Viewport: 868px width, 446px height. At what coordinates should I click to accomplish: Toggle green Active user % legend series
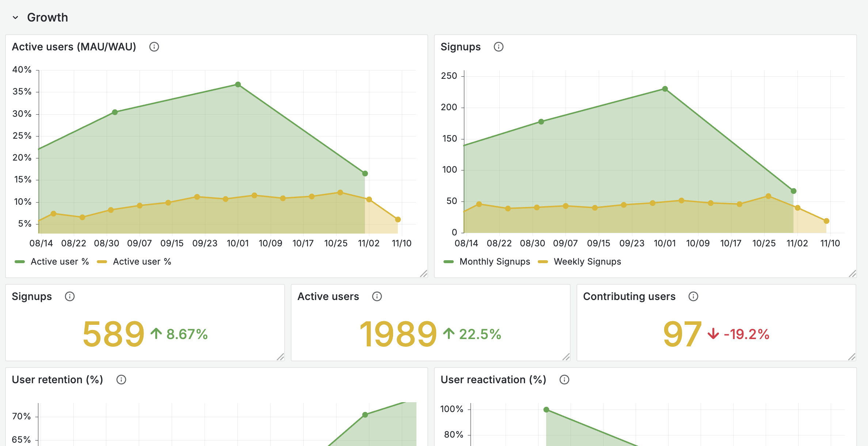click(52, 262)
